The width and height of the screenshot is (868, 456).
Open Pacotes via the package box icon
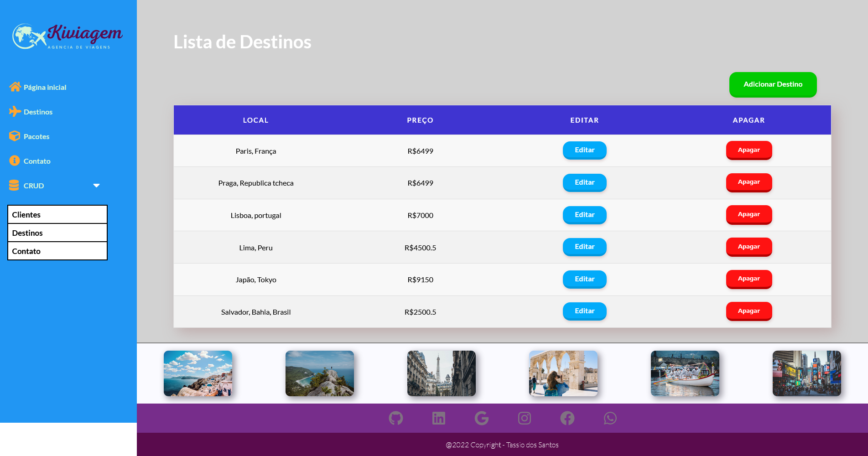pyautogui.click(x=14, y=136)
